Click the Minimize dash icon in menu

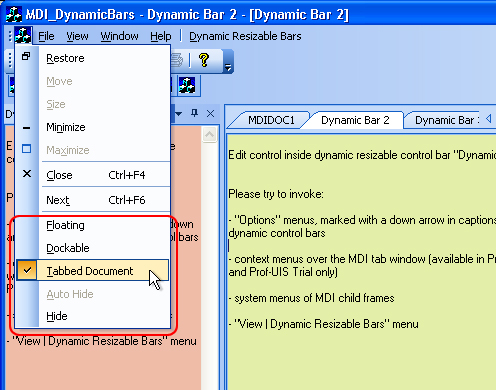coord(27,128)
